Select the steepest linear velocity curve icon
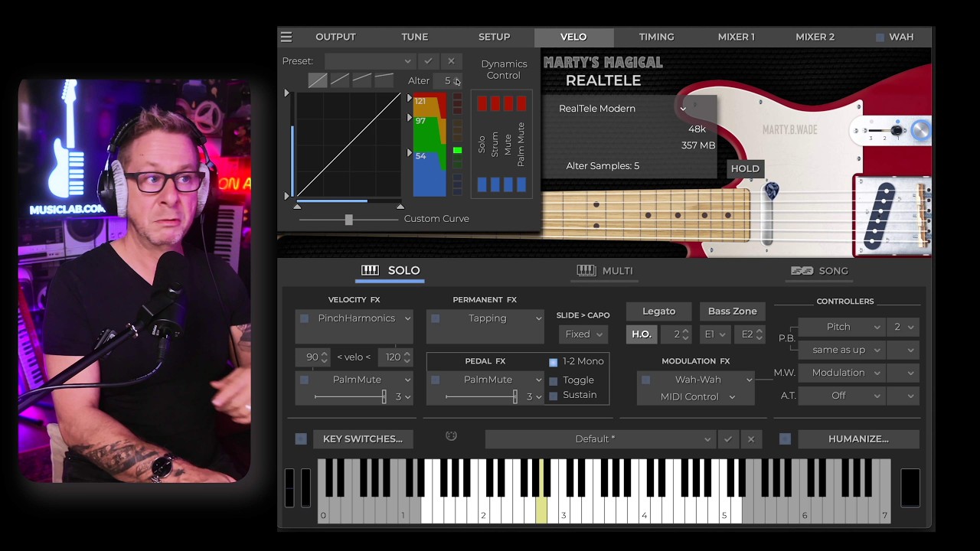The height and width of the screenshot is (551, 980). point(318,80)
